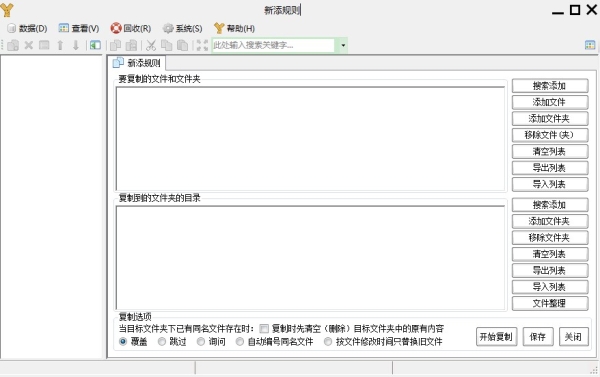The width and height of the screenshot is (600, 377).
Task: Click the top 添加文件 button
Action: [x=550, y=102]
